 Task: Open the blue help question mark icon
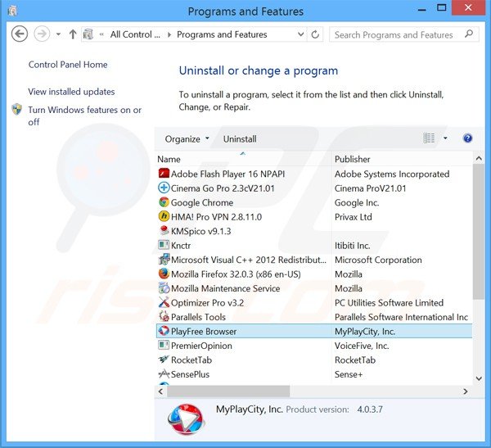(x=467, y=138)
